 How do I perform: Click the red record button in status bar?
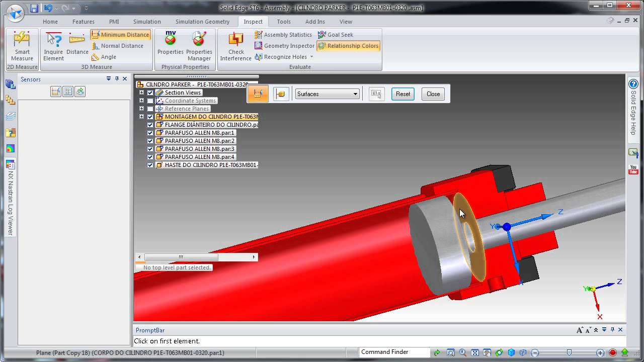(x=612, y=352)
